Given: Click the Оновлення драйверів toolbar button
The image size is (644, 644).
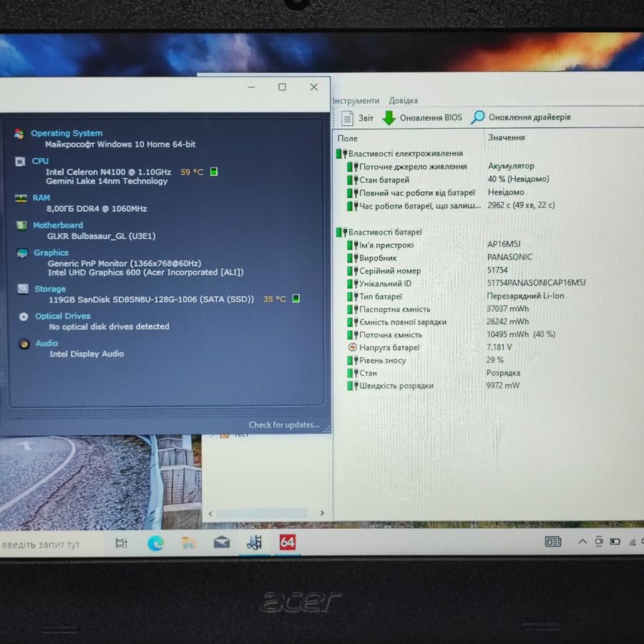Looking at the screenshot, I should click(521, 117).
